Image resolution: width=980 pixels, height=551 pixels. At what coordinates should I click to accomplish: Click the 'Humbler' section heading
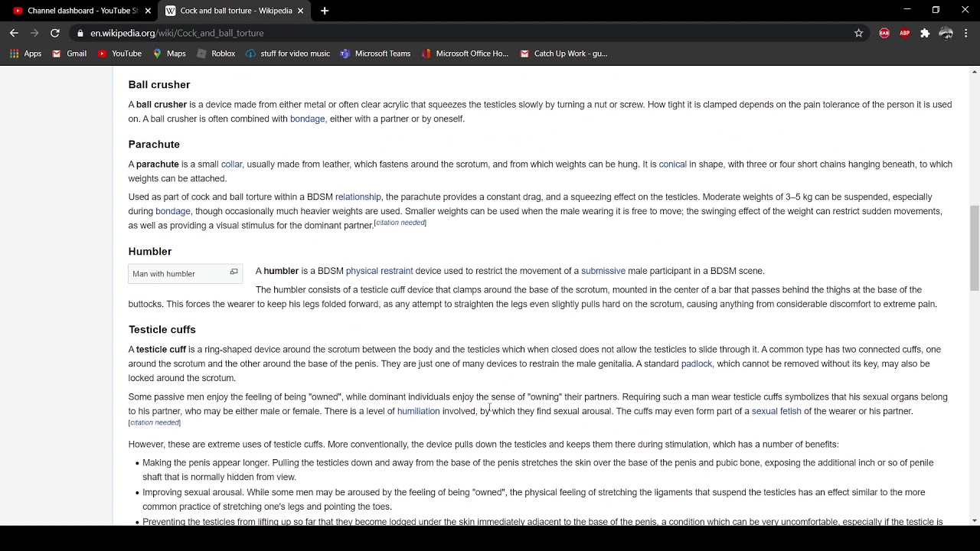pyautogui.click(x=150, y=251)
